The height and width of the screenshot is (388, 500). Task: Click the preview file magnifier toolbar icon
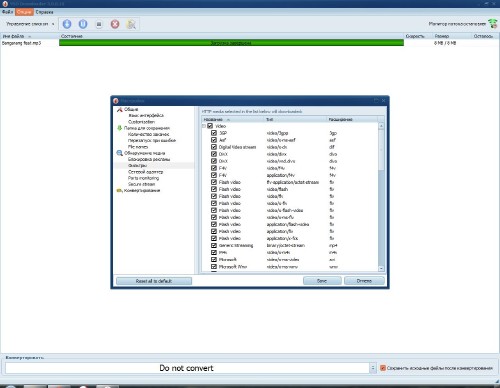pyautogui.click(x=131, y=24)
